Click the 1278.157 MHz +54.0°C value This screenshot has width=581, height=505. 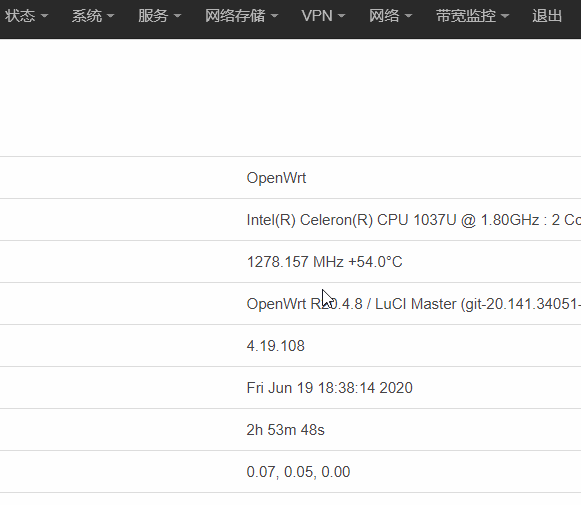pyautogui.click(x=324, y=262)
